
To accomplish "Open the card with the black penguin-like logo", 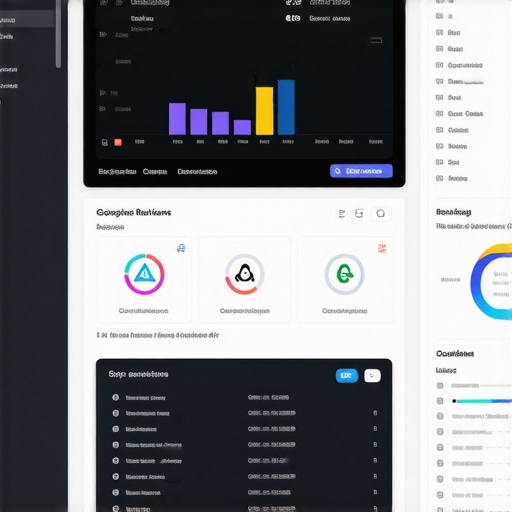I will [244, 279].
